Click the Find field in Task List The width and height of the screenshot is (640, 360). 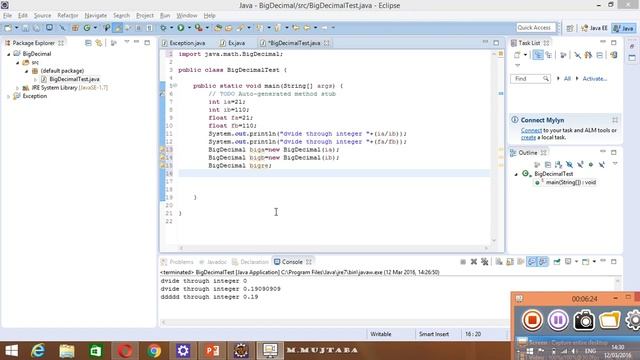click(x=530, y=79)
